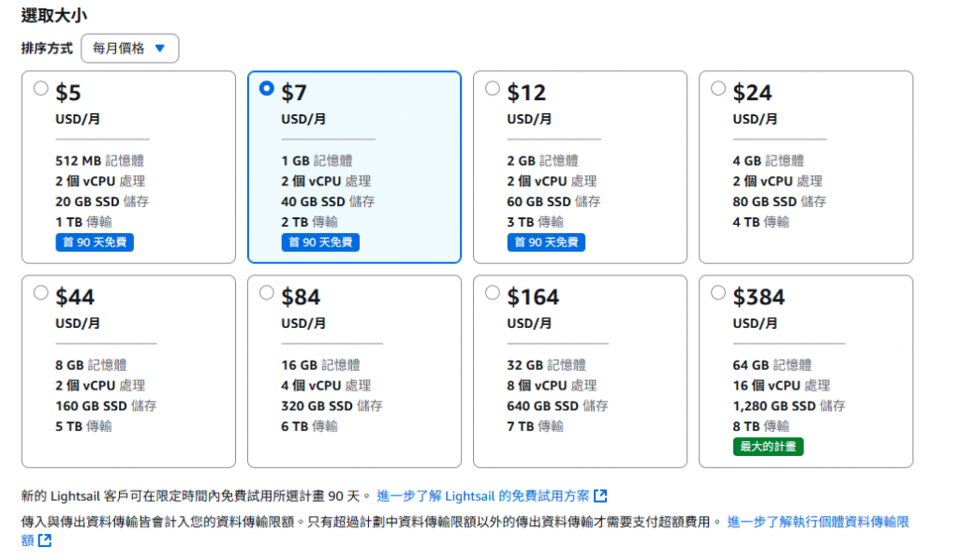Click the 首 90 天免費 badge on $7 plan
959x560 pixels.
coord(319,243)
